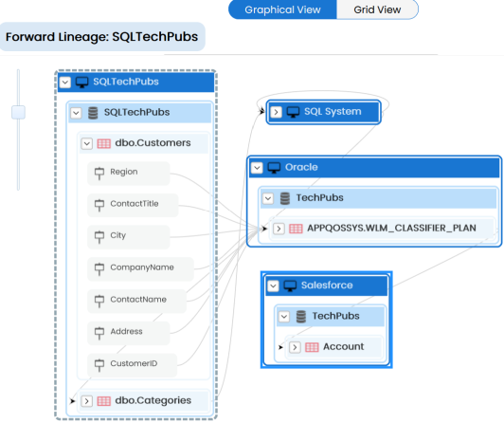Expand the APPQOSSYS.WLM_CLASSIFIER_PLAN table

coord(279,229)
